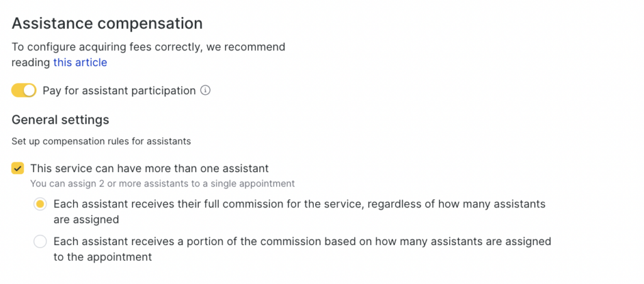Image resolution: width=644 pixels, height=284 pixels.
Task: Click the "Each assistant receives a portion" text
Action: click(x=164, y=241)
